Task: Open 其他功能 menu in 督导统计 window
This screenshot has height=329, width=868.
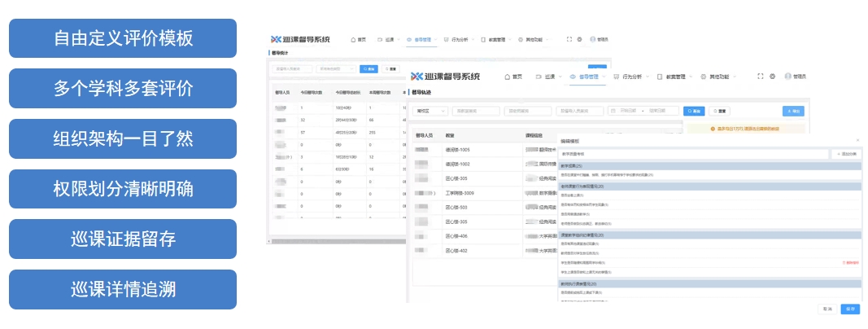Action: 533,40
